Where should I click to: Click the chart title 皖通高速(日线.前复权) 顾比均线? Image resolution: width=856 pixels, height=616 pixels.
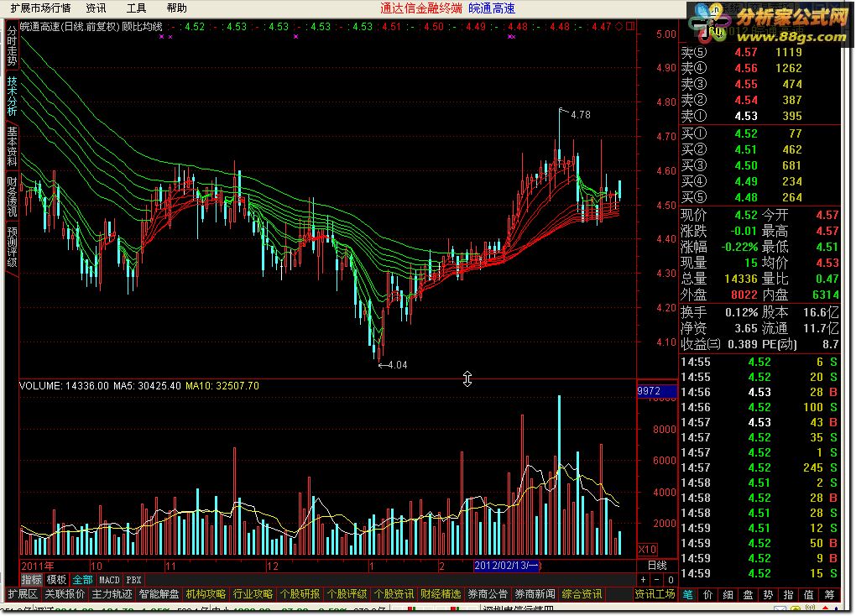point(91,26)
